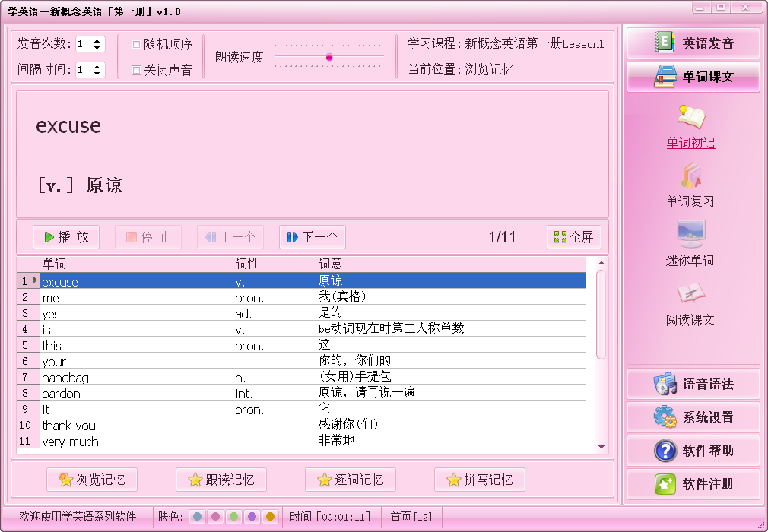768x532 pixels.
Task: Pick the orange skin color swatch
Action: point(270,516)
